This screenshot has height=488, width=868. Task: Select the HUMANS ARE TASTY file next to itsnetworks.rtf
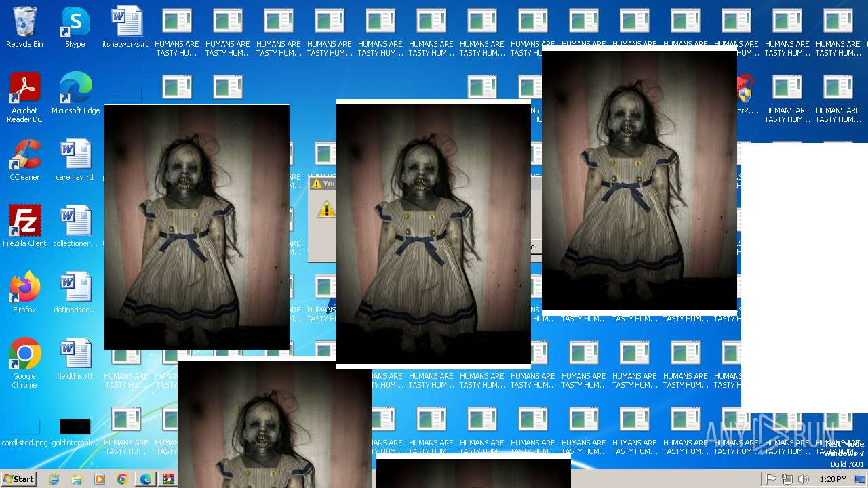click(177, 32)
